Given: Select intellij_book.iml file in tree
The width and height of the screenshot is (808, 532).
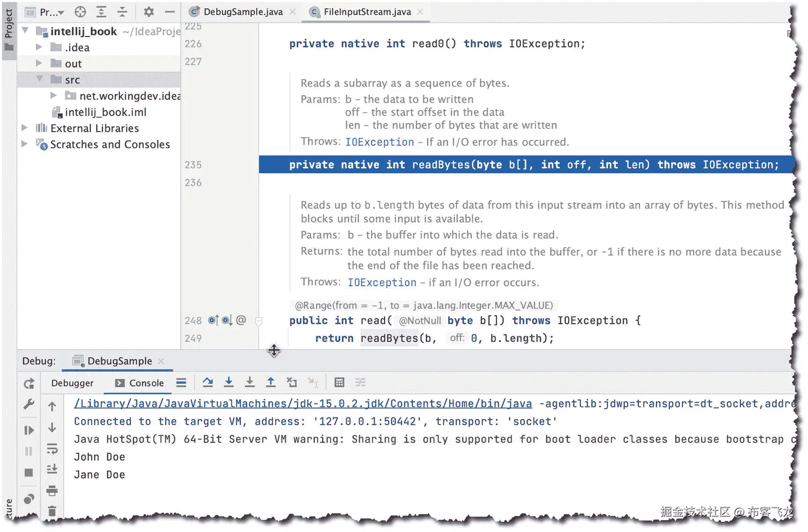Looking at the screenshot, I should (100, 112).
